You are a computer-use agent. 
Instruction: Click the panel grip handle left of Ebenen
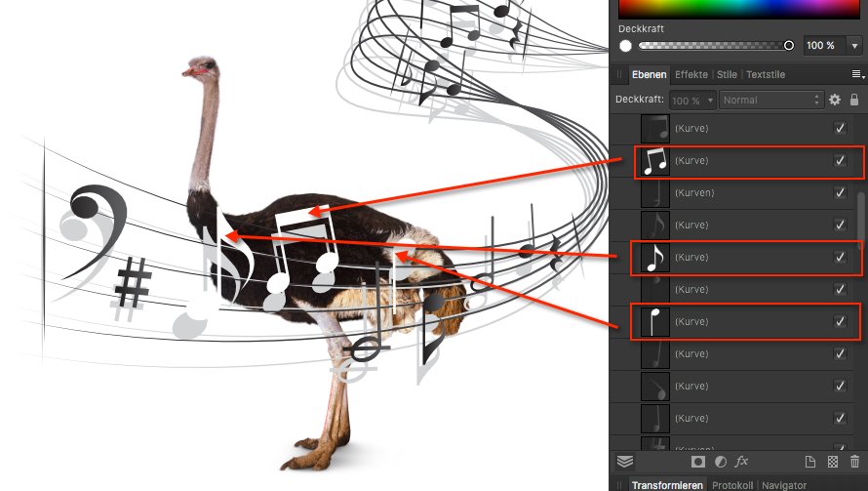pos(619,74)
